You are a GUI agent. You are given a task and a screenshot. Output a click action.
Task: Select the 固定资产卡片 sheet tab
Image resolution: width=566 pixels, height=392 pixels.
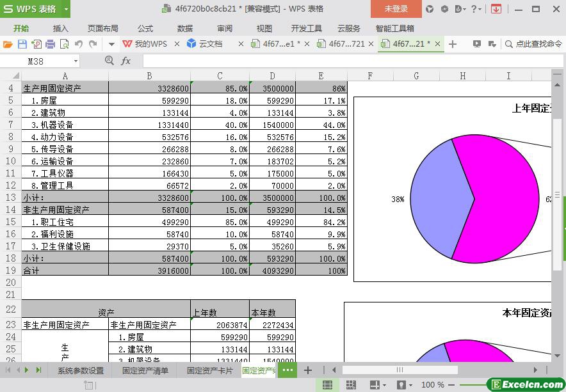click(x=209, y=370)
